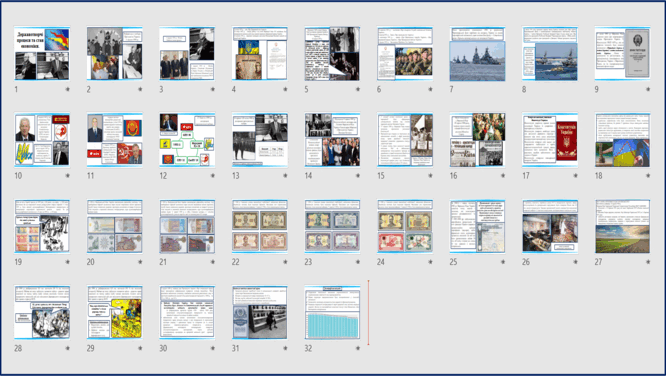Click the transition star under slide 2
Image resolution: width=666 pixels, height=376 pixels.
[140, 89]
